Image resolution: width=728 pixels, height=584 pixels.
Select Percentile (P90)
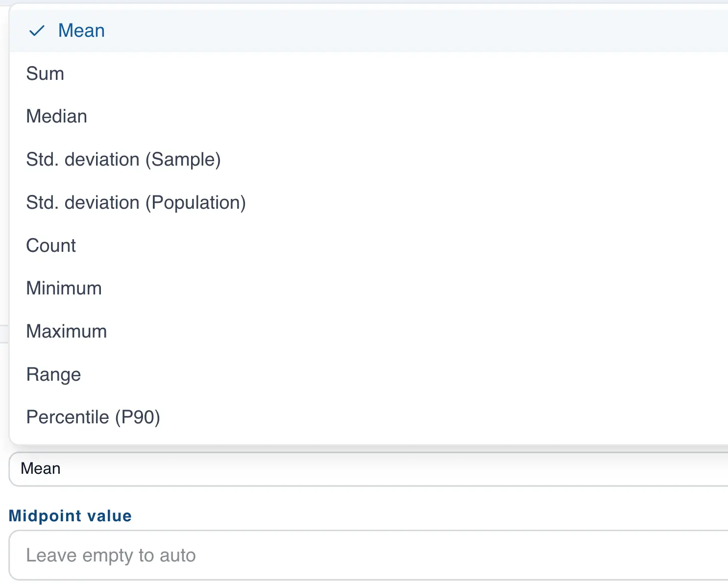93,417
